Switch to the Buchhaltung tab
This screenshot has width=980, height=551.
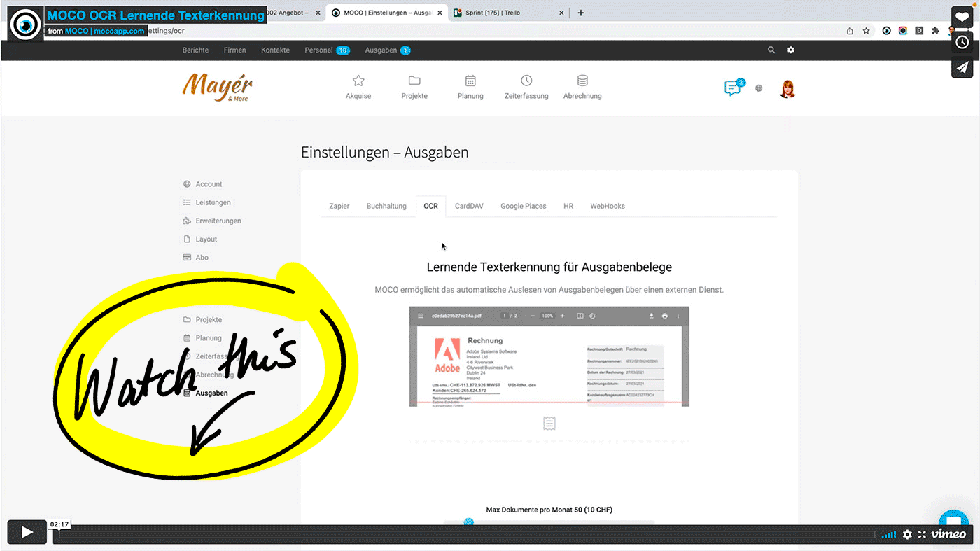point(386,206)
